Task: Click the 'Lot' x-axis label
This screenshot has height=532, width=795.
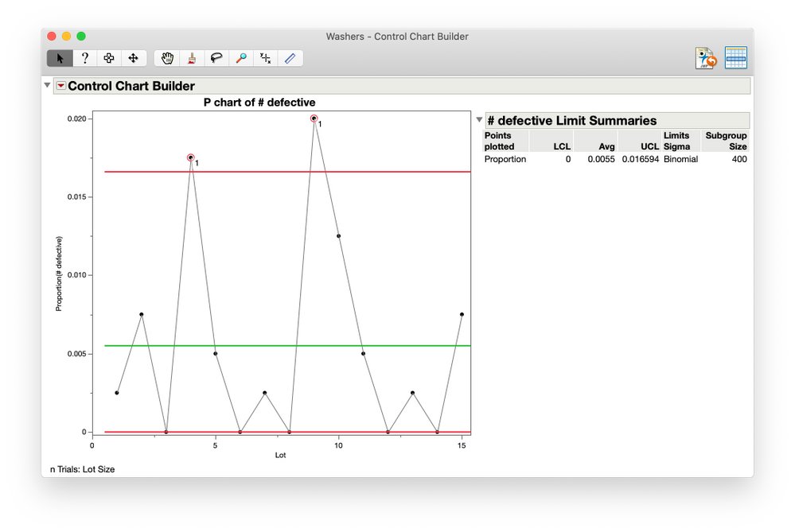Action: coord(280,455)
